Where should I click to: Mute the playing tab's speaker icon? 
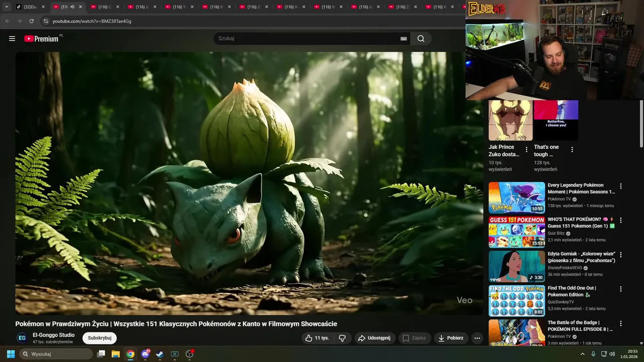click(72, 7)
